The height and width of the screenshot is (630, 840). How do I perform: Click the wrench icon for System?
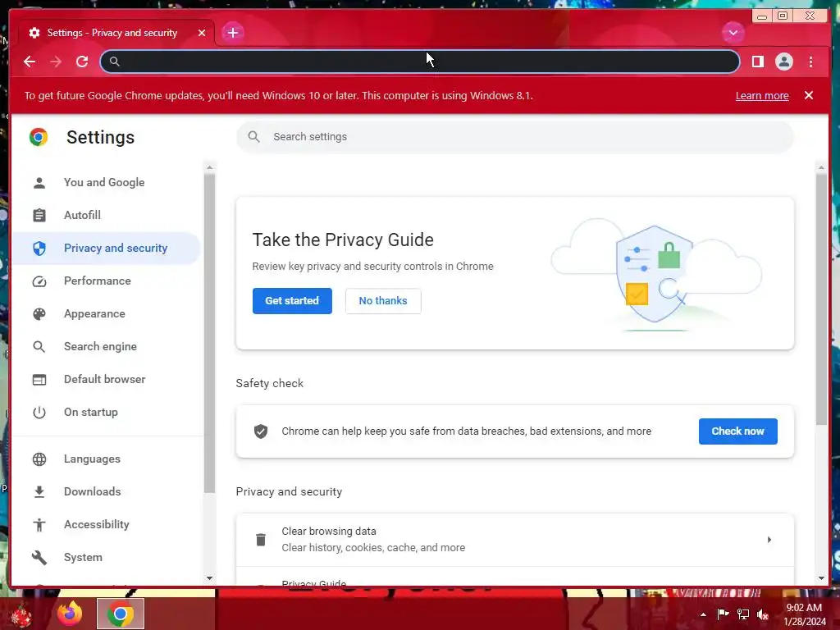(x=39, y=558)
